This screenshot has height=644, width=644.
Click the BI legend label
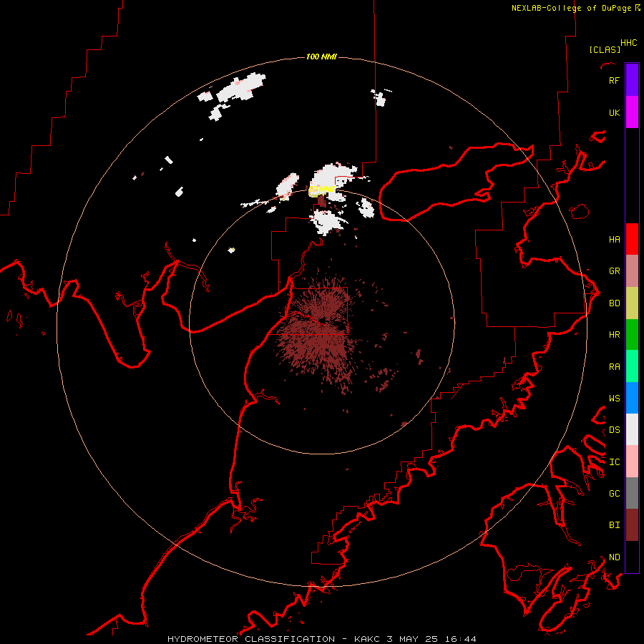[614, 525]
